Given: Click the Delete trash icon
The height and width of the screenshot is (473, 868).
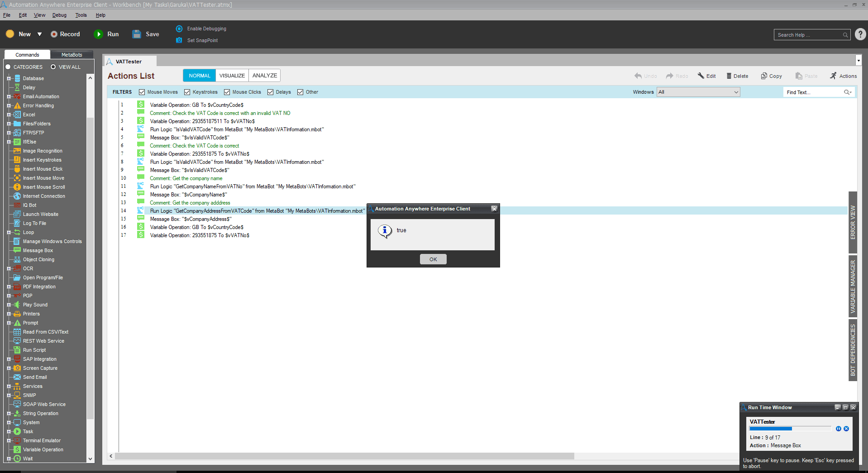Looking at the screenshot, I should pos(729,76).
